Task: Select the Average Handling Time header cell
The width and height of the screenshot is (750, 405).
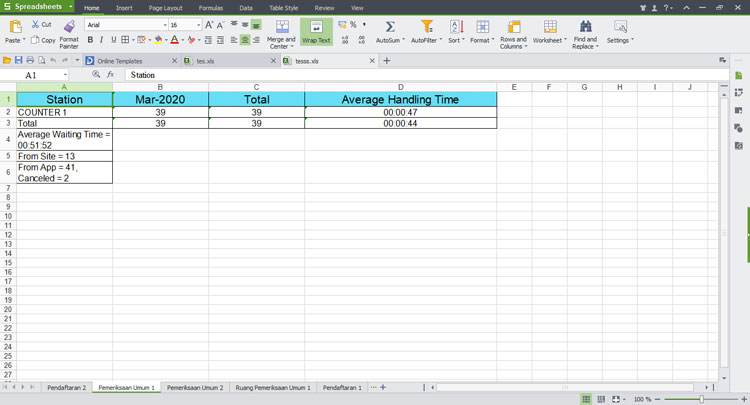Action: coord(400,99)
